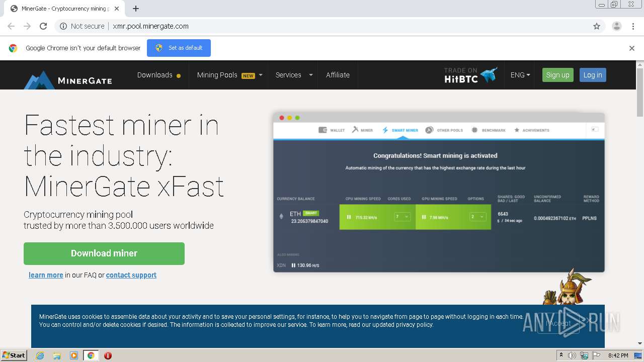Click the PPLNS reward method text
The width and height of the screenshot is (644, 362).
click(589, 218)
